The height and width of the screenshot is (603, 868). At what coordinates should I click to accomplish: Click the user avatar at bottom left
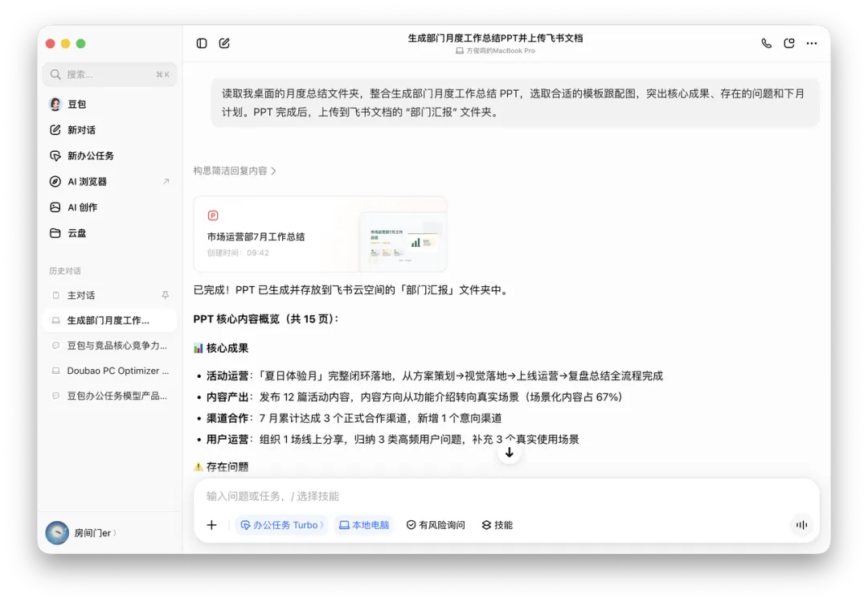(57, 533)
